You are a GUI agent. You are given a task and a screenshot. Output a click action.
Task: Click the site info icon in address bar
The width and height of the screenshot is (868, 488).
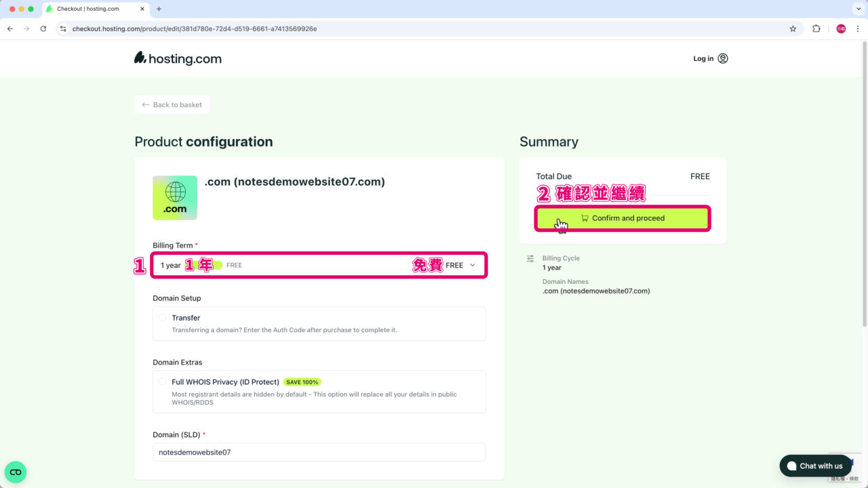point(63,29)
